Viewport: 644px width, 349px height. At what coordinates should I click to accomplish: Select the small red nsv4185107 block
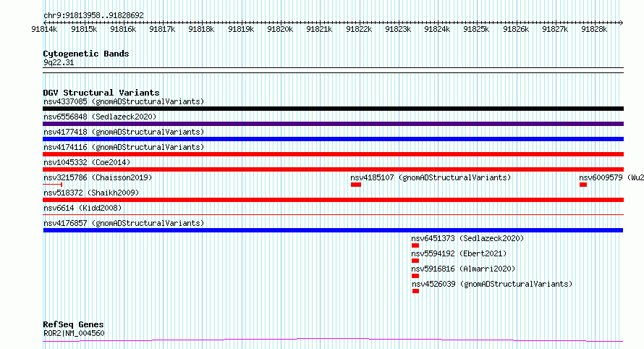[x=356, y=185]
